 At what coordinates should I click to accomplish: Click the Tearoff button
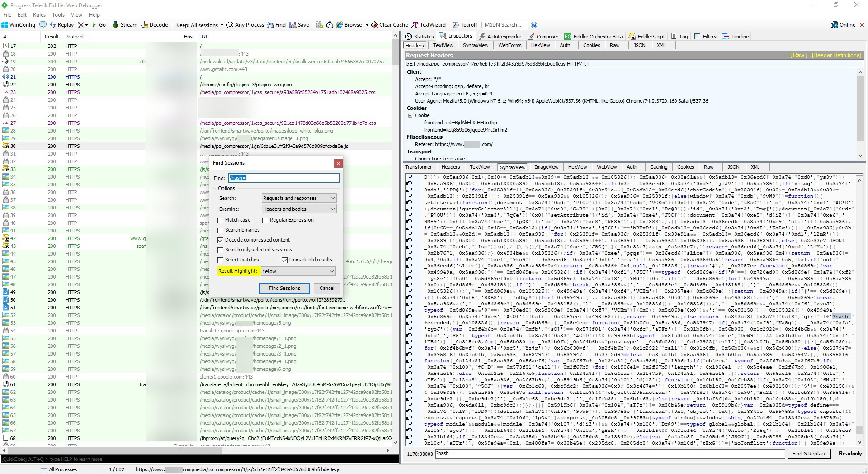[465, 25]
